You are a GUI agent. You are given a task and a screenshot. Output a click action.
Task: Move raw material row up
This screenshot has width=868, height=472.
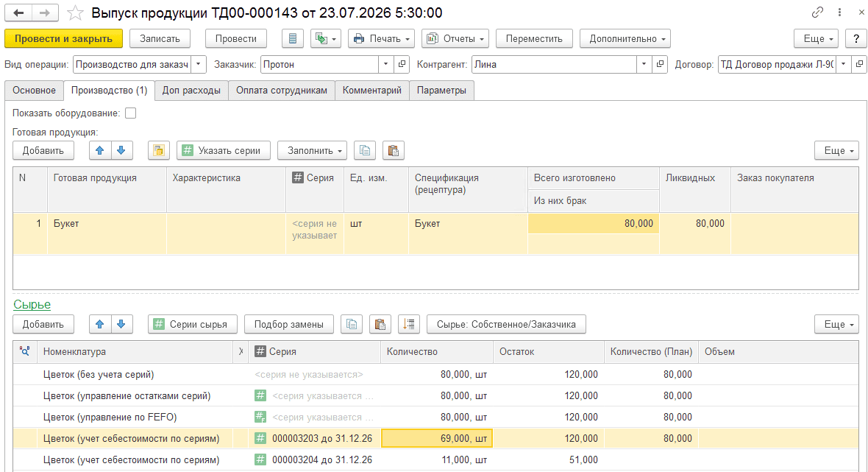click(x=99, y=325)
